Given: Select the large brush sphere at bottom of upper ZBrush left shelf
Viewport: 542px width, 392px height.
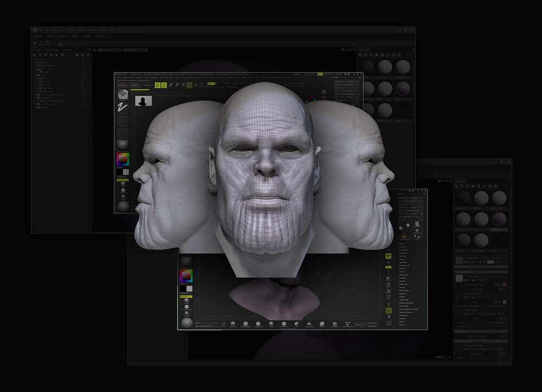Looking at the screenshot, I should tap(123, 206).
